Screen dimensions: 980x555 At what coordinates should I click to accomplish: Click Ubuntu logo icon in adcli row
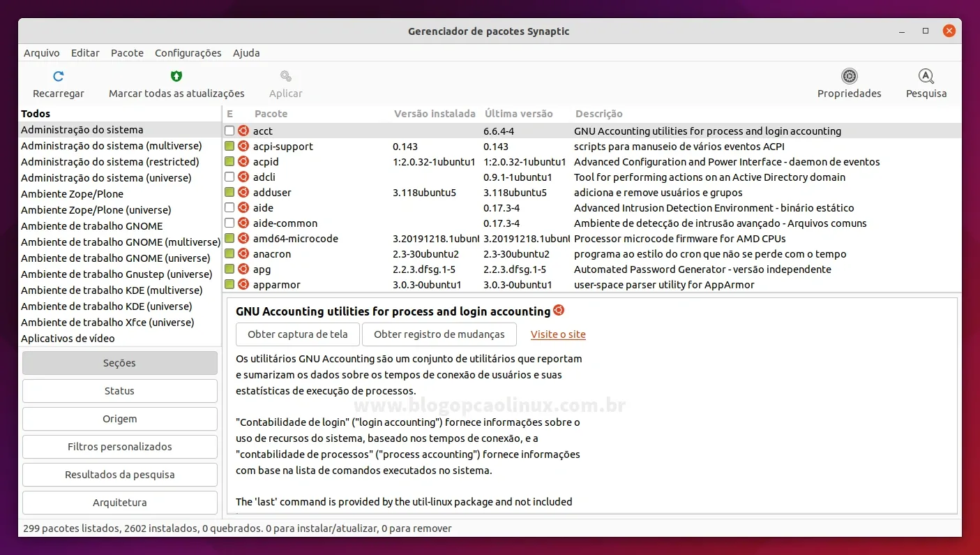[243, 177]
